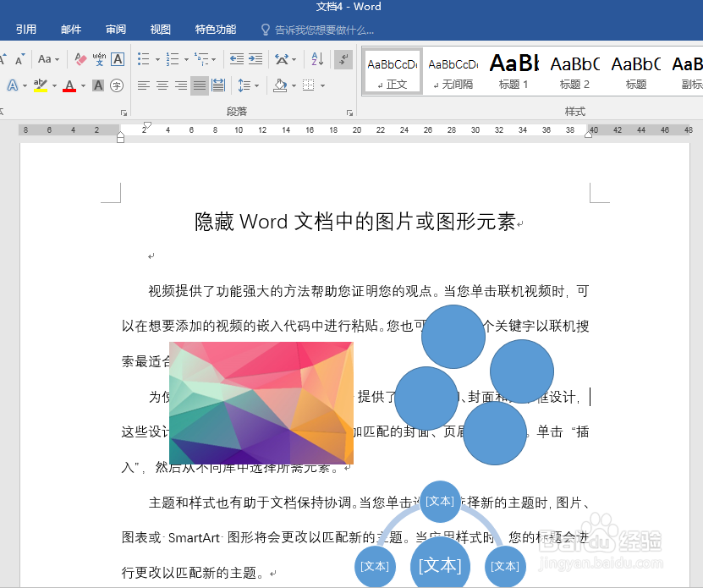Open the phonetic guide (wén) tool

click(99, 59)
